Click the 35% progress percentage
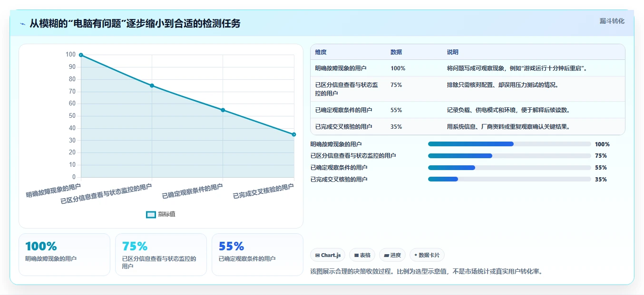 601,180
